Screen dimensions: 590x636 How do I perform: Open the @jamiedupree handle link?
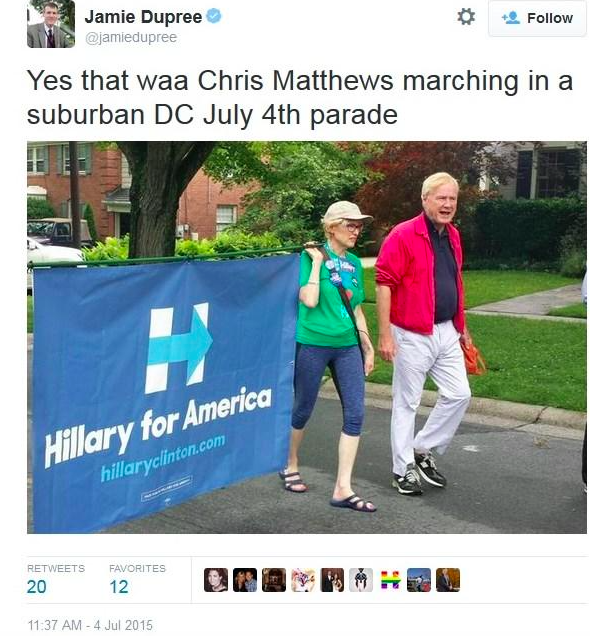pyautogui.click(x=131, y=37)
